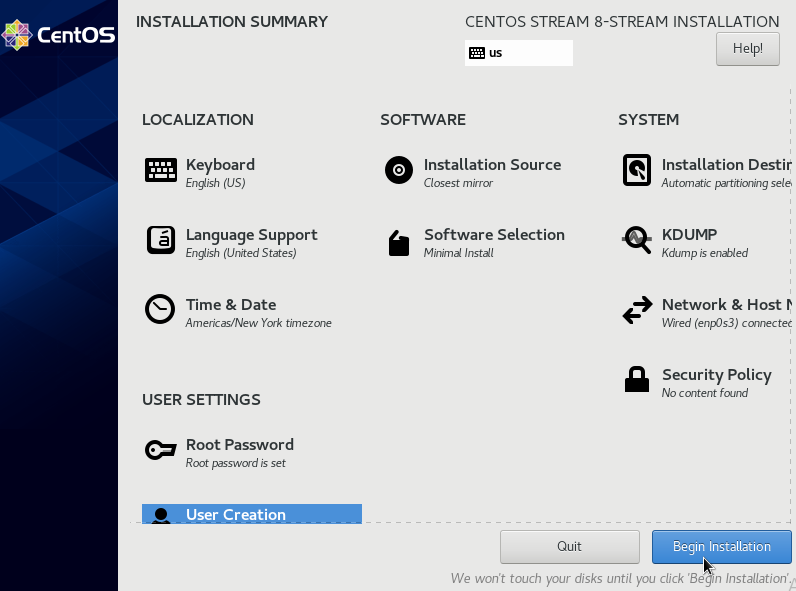Image resolution: width=796 pixels, height=591 pixels.
Task: Click the Root Password key icon
Action: point(160,450)
